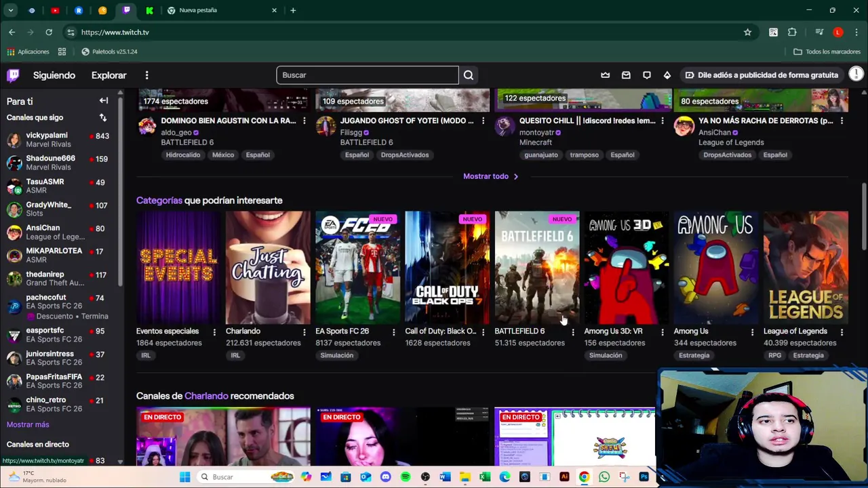This screenshot has height=488, width=868.
Task: Open AnsiChan stream title link
Action: [767, 121]
